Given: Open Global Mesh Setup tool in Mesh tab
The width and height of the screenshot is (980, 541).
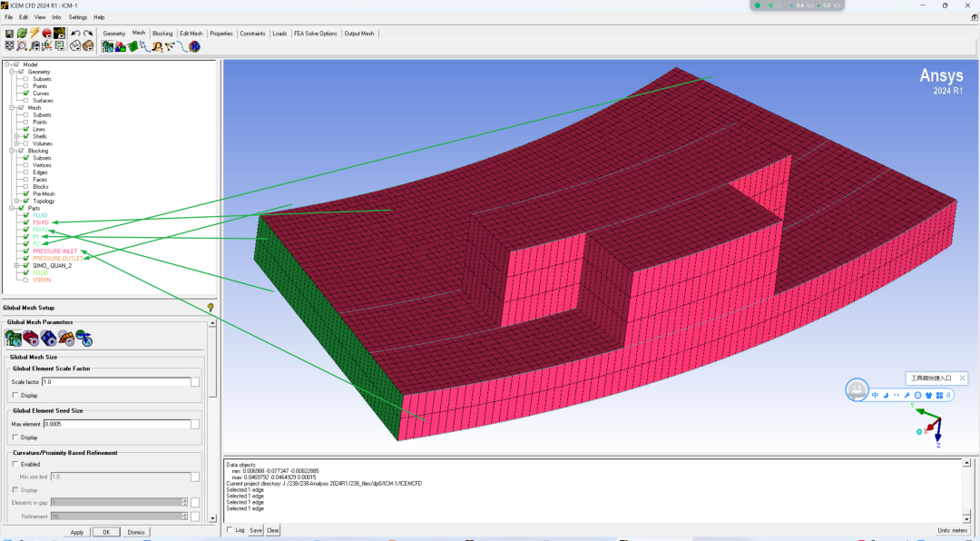Looking at the screenshot, I should [107, 46].
